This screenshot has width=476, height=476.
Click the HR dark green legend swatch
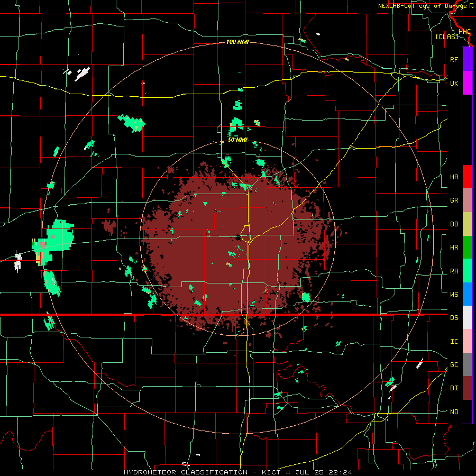[467, 248]
